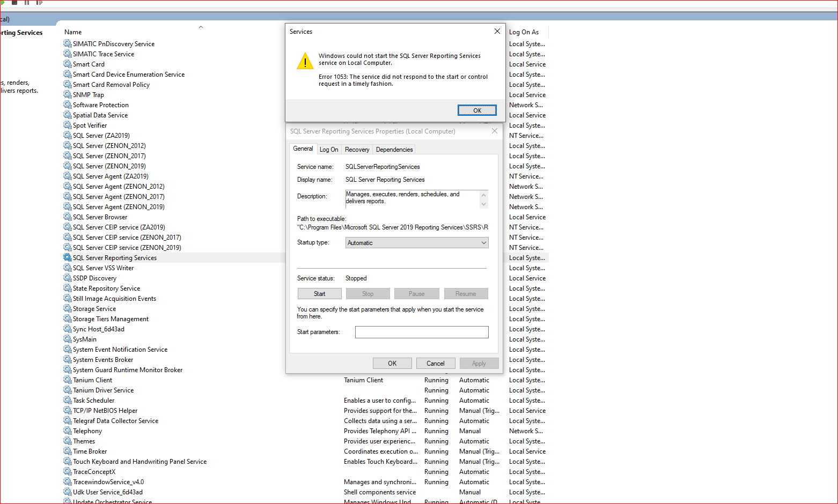The width and height of the screenshot is (838, 504).
Task: Click the gear icon of Telephony service
Action: [x=68, y=431]
